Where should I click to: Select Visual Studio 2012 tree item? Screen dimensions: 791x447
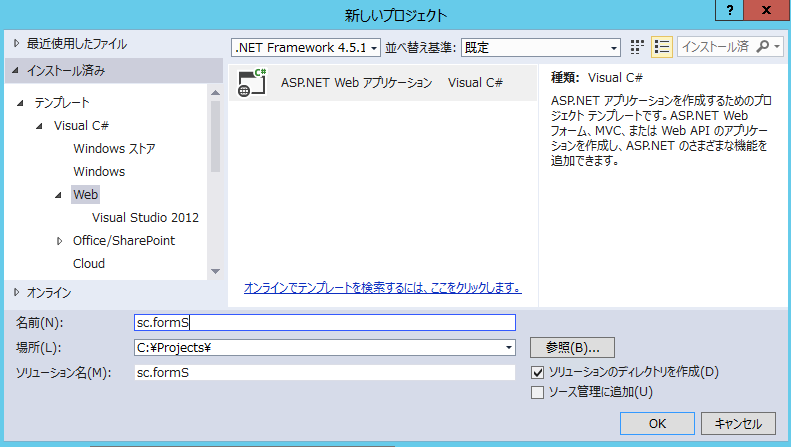[145, 217]
